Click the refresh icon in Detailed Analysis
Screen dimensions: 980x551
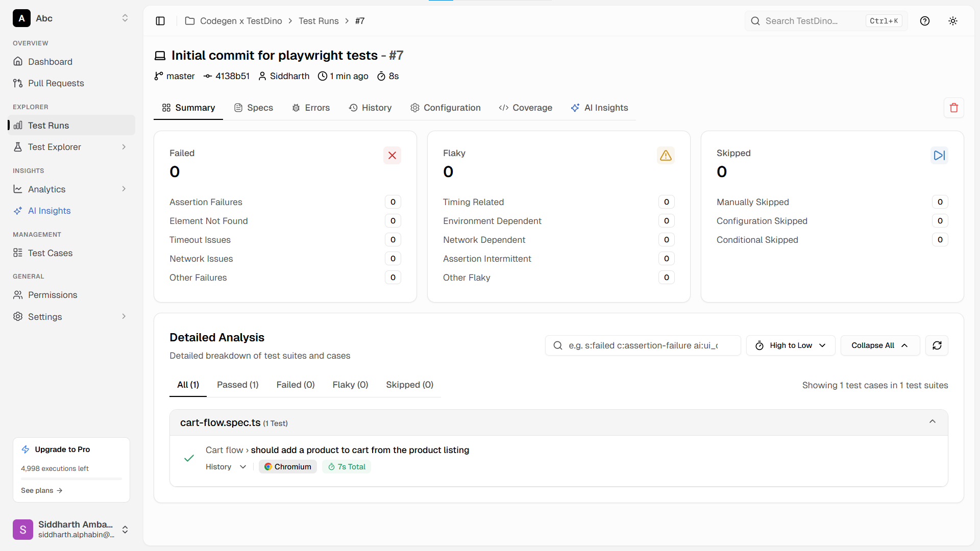point(937,345)
